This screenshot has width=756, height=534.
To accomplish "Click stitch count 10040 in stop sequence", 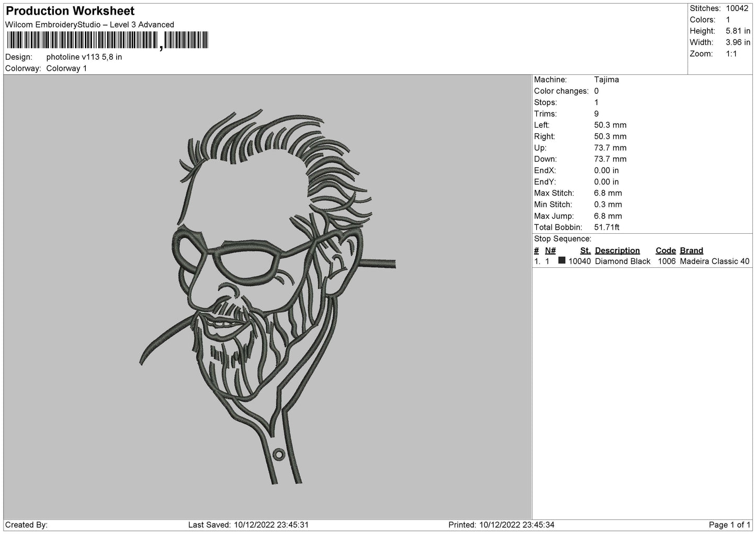I will pyautogui.click(x=580, y=262).
